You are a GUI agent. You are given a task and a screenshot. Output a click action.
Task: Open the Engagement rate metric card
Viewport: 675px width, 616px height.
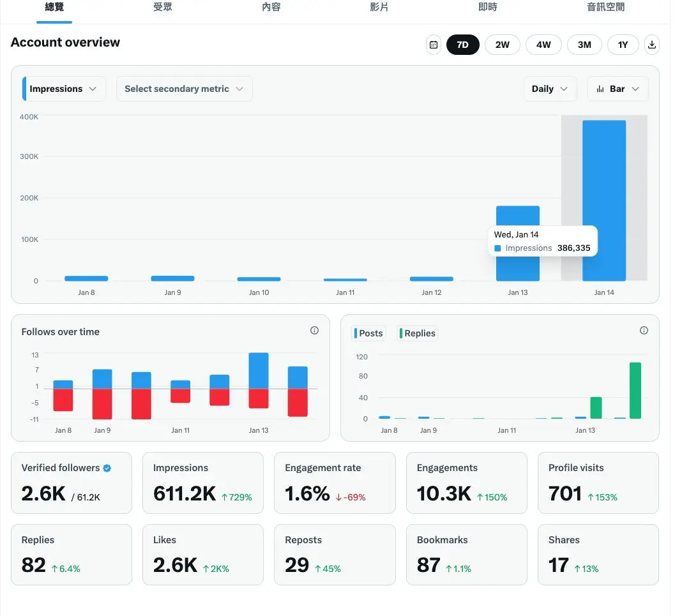[335, 483]
